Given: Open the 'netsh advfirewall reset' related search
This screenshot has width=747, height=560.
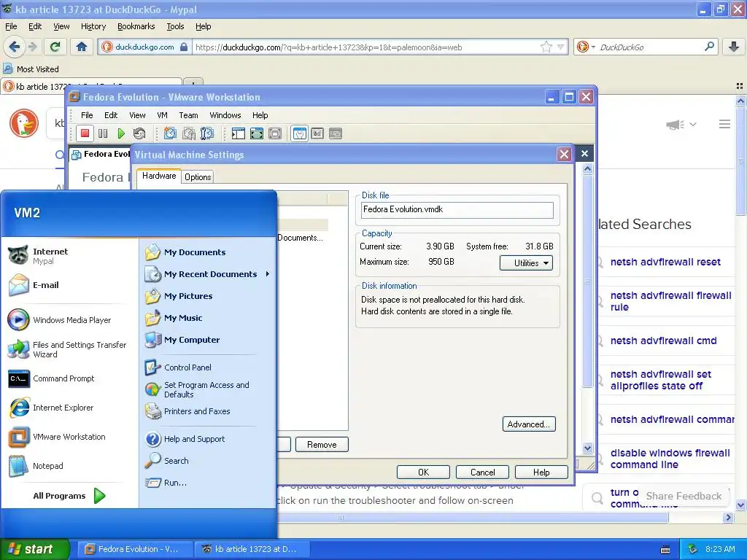Looking at the screenshot, I should click(665, 262).
